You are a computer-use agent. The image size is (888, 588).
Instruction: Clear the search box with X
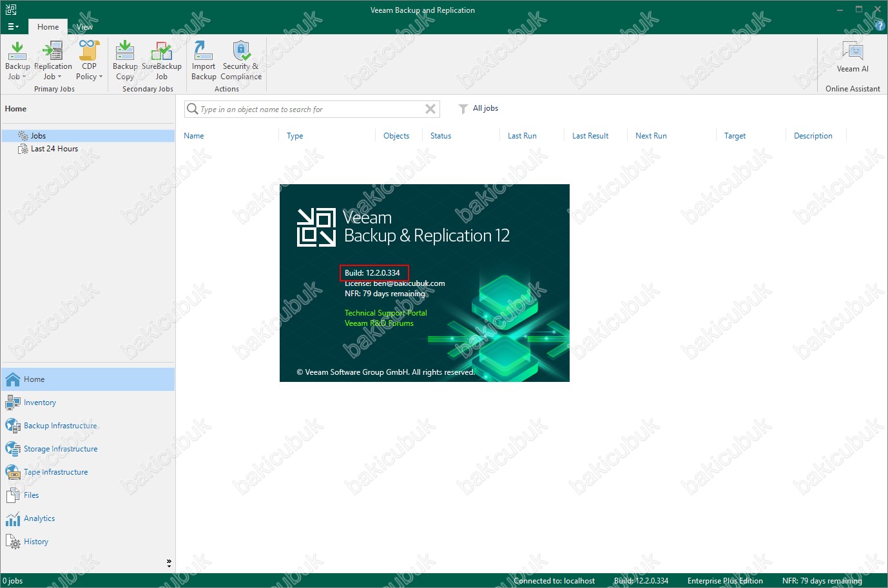coord(430,109)
